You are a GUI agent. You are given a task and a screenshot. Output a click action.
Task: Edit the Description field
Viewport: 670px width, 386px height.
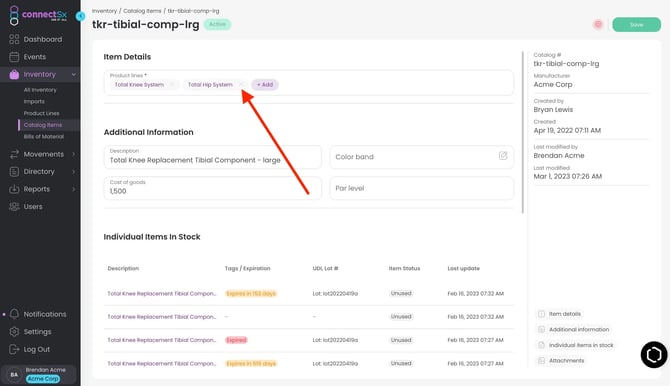click(x=212, y=157)
